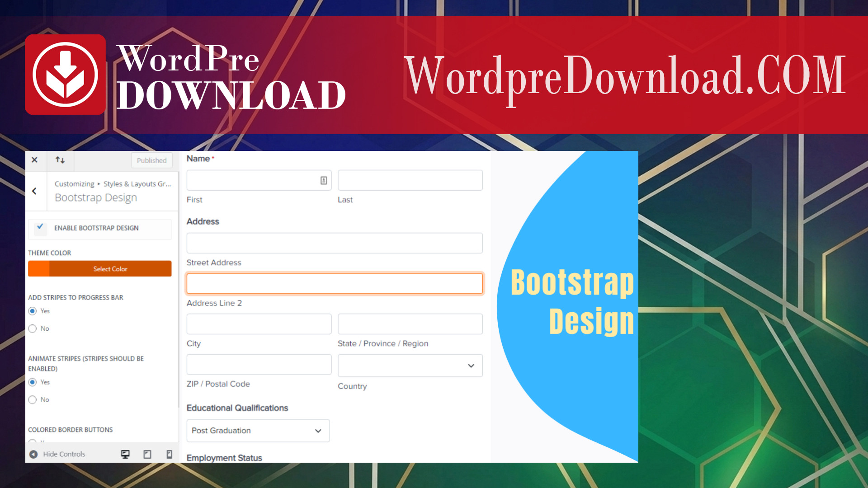Click the Employment Status label
The width and height of the screenshot is (868, 488).
click(224, 458)
